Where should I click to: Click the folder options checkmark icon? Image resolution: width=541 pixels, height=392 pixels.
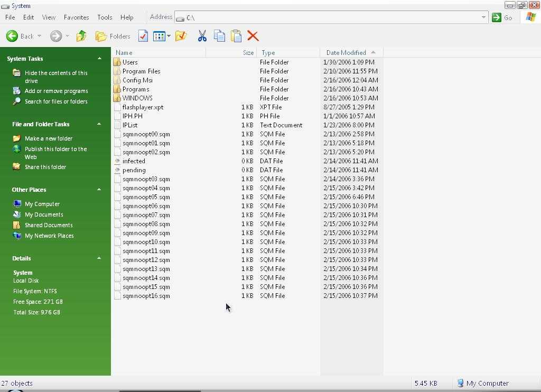[181, 36]
